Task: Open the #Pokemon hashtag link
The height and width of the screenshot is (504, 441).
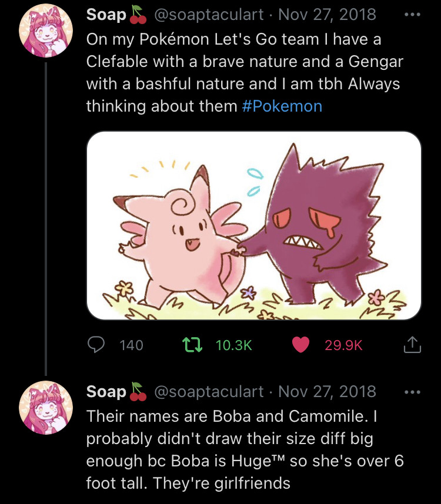Action: click(x=282, y=106)
